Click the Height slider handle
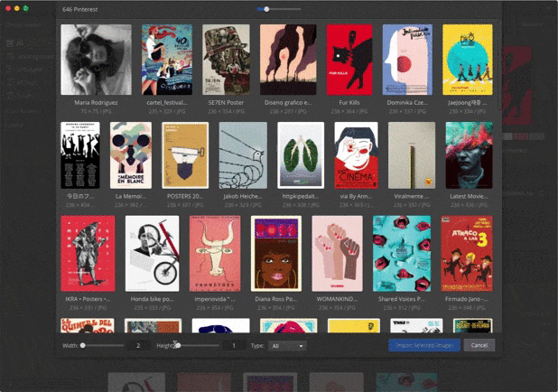 [178, 345]
